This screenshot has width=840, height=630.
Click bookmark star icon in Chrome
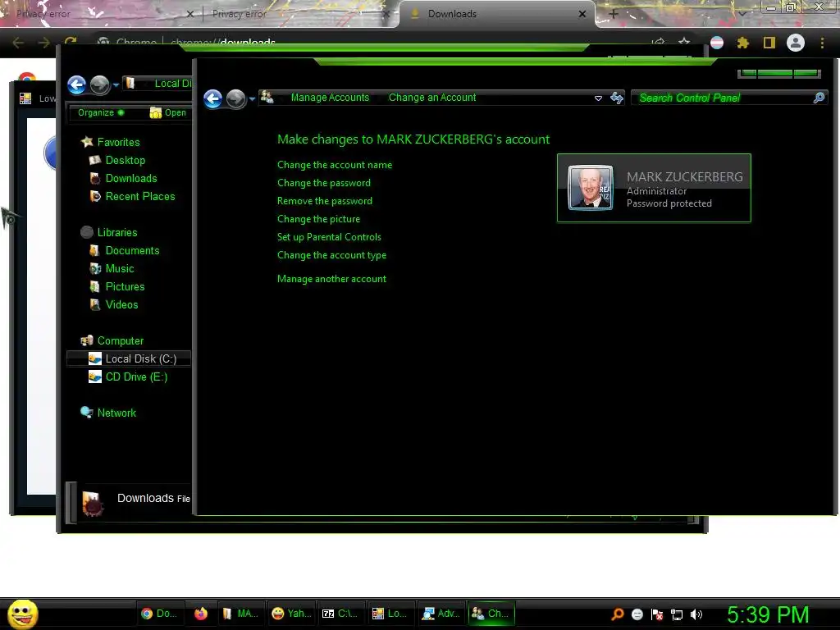tap(684, 43)
